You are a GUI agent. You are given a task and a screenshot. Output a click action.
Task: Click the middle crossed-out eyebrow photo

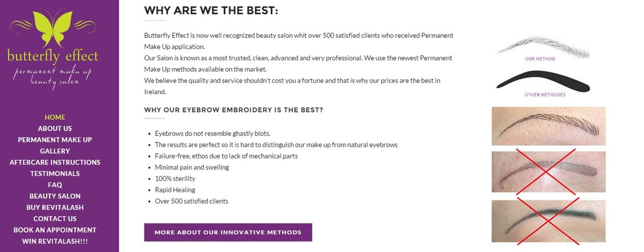point(548,172)
